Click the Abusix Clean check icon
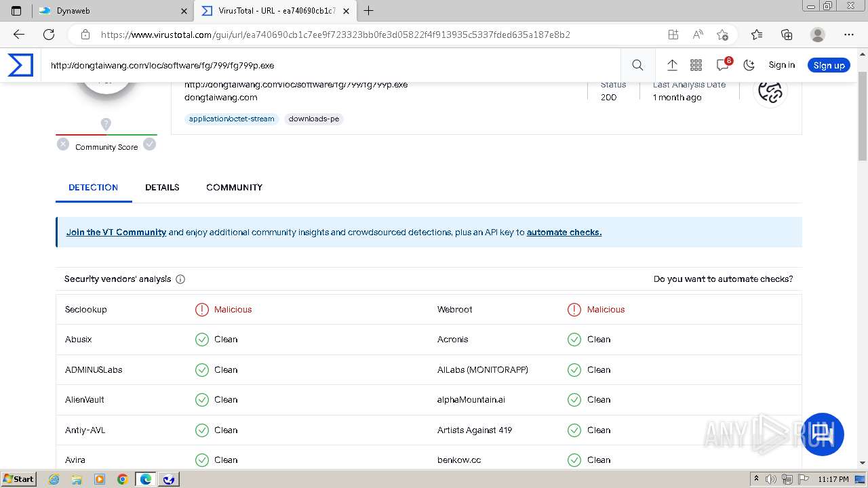The width and height of the screenshot is (868, 488). (x=202, y=340)
